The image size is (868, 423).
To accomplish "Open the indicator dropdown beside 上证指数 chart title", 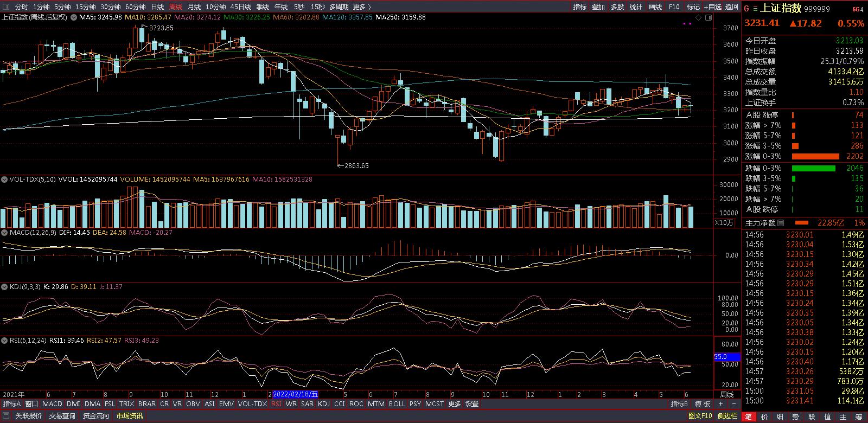I will [x=73, y=17].
